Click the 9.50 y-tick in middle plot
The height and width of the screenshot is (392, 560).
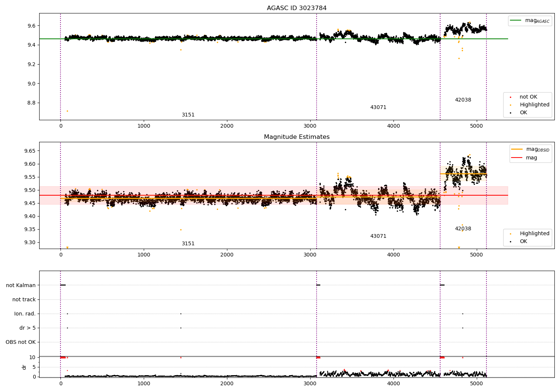[30, 190]
